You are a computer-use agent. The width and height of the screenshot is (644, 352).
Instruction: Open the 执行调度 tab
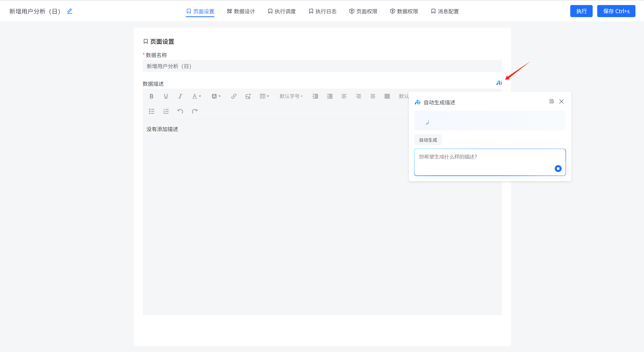282,11
